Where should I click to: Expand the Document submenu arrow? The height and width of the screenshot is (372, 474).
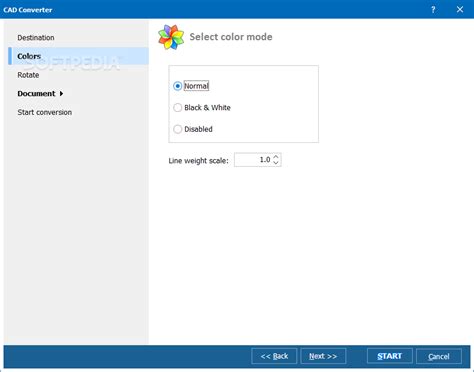click(x=61, y=94)
